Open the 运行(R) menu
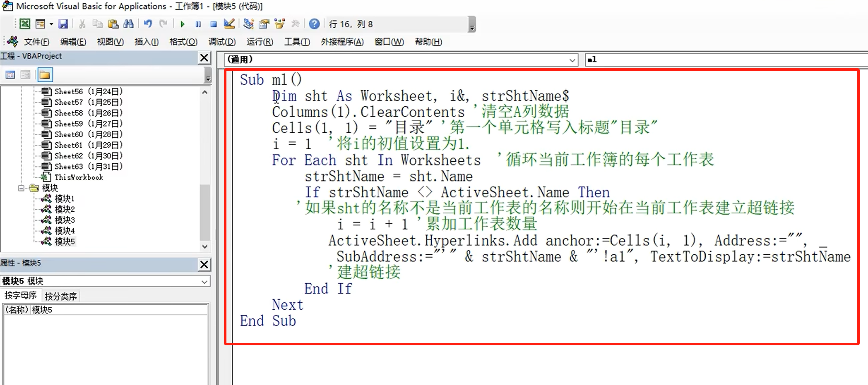 coord(260,42)
